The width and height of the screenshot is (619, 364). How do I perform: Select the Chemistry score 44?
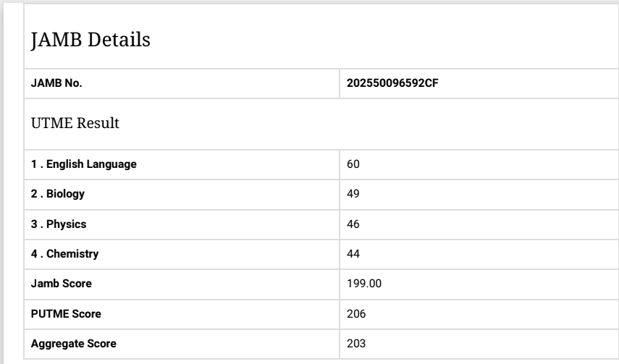click(354, 254)
